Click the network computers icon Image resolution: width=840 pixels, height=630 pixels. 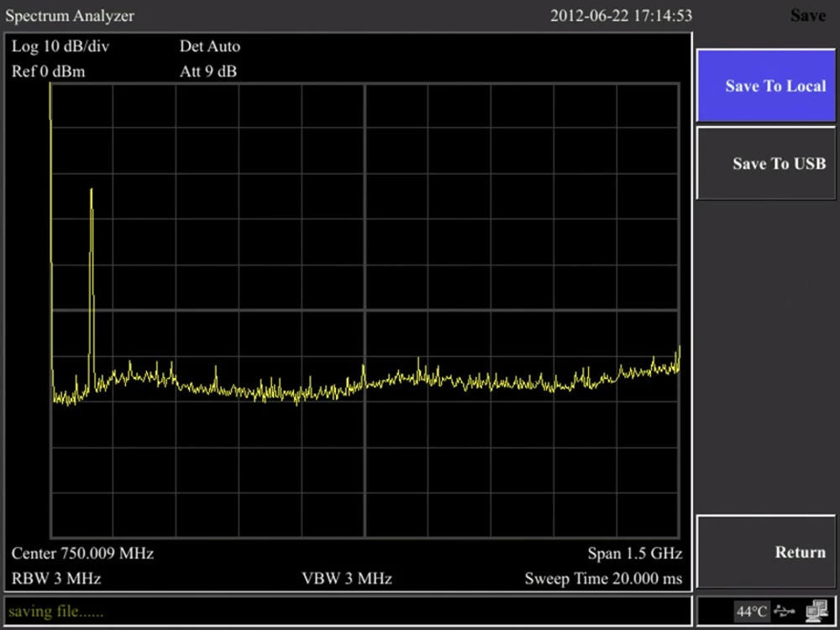coord(816,611)
